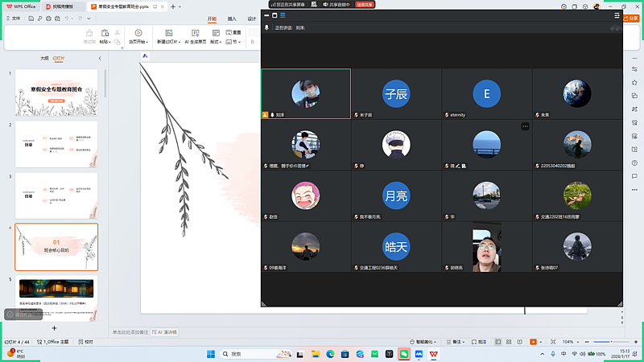Screen dimensions: 644x362
Task: Click the red end sharing button
Action: click(x=365, y=4)
